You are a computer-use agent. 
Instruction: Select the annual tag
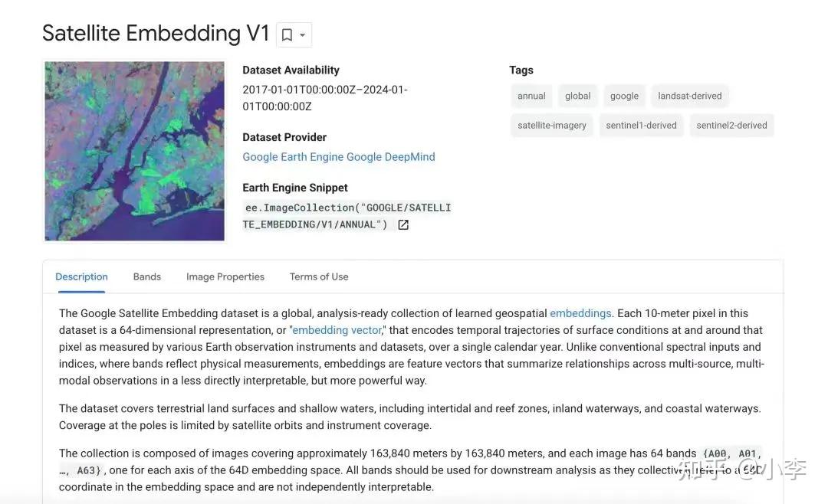pos(531,96)
